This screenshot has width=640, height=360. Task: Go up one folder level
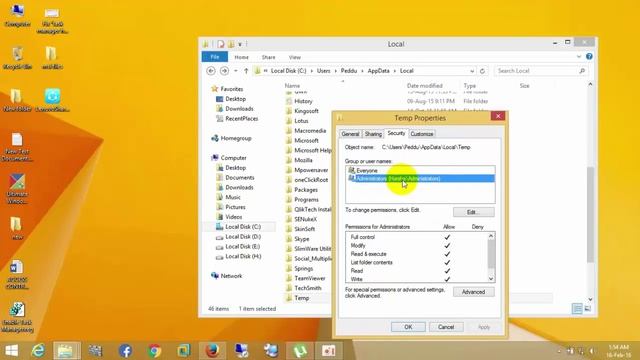pos(246,71)
